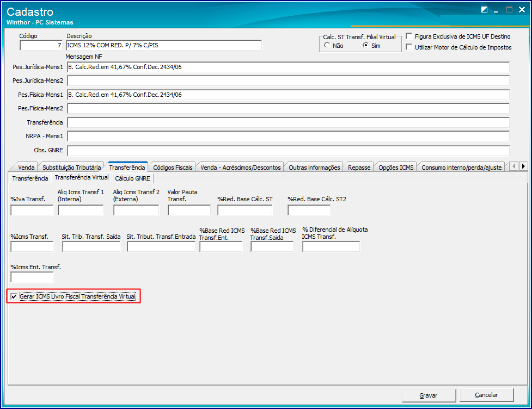Click the Pes.Física-Mens1 field
The height and width of the screenshot is (409, 532).
click(x=289, y=95)
